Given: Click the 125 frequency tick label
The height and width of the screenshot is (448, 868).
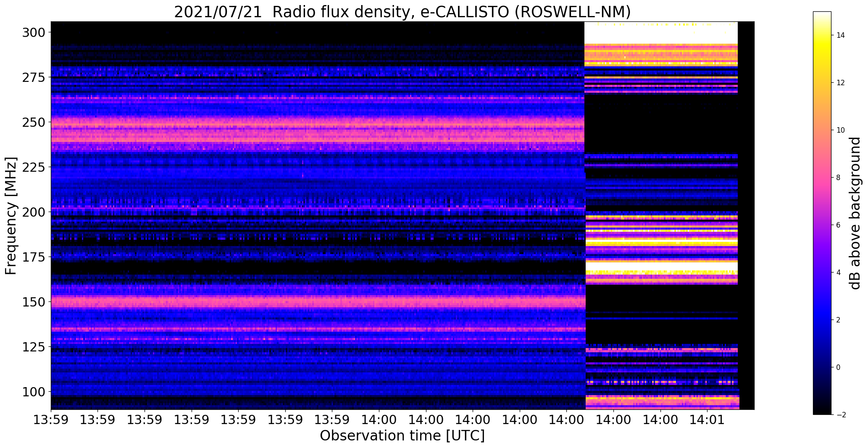Looking at the screenshot, I should [x=33, y=347].
